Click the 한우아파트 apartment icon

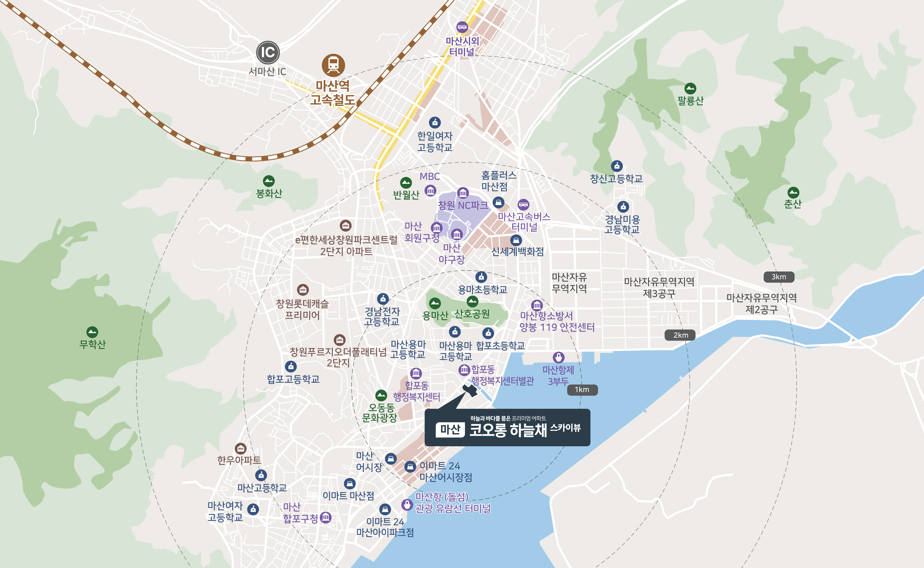241,448
